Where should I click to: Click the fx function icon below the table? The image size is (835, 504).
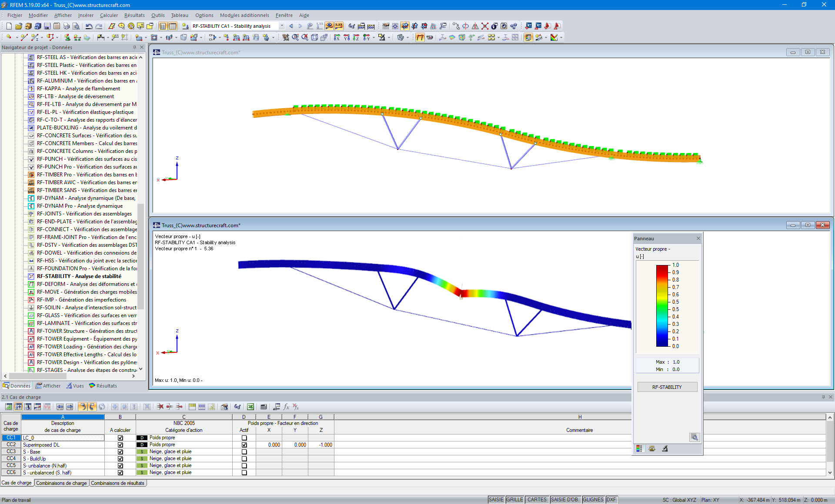pyautogui.click(x=286, y=407)
